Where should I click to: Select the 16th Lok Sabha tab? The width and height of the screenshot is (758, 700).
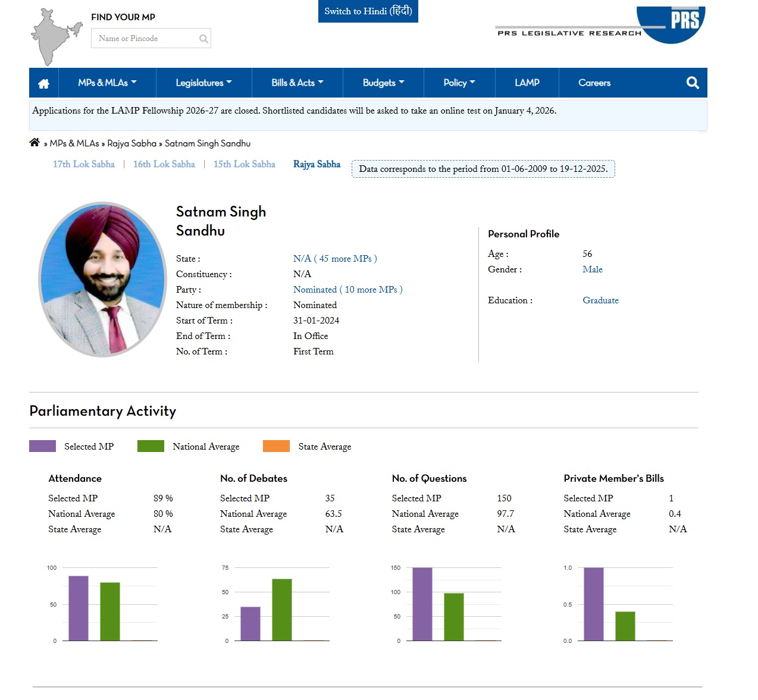pyautogui.click(x=164, y=164)
